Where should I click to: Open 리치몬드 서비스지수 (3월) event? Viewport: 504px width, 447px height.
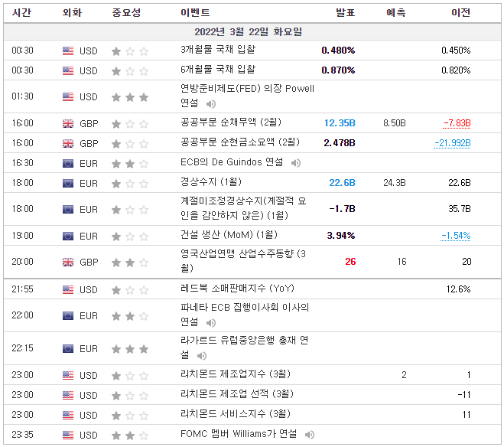[x=236, y=414]
